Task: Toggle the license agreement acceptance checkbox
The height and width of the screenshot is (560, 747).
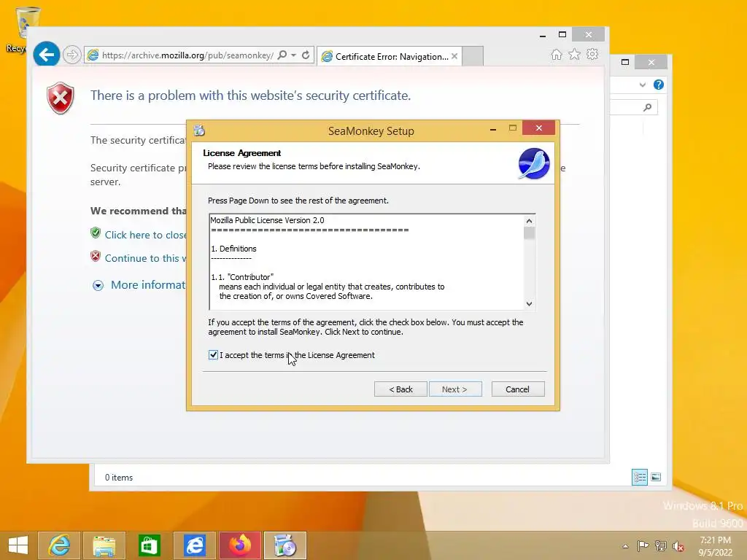Action: pos(213,355)
